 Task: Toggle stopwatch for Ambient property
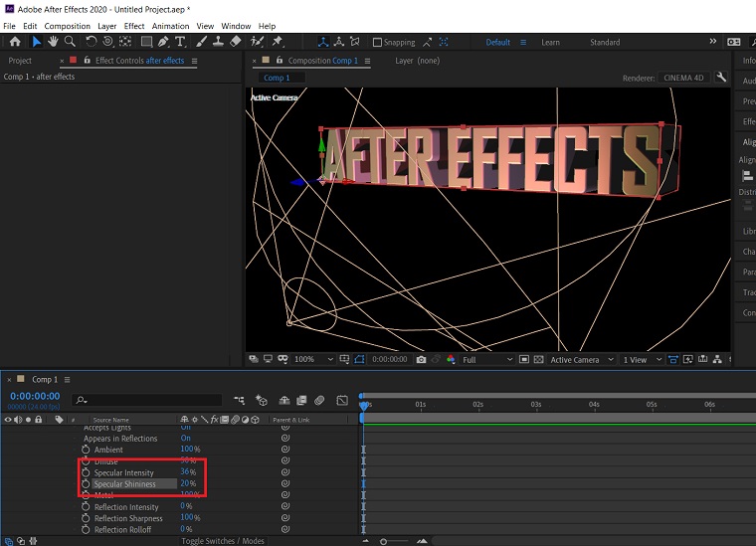[86, 450]
